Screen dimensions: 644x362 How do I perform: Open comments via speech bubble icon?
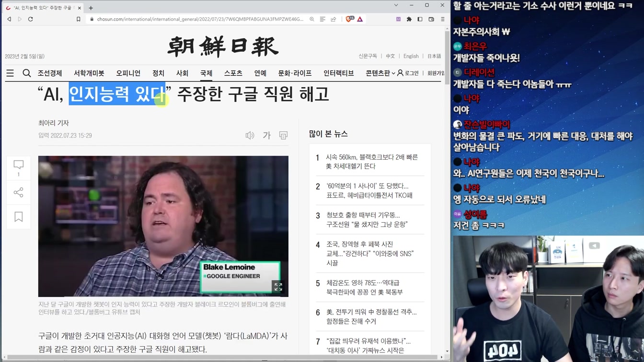[x=19, y=165]
